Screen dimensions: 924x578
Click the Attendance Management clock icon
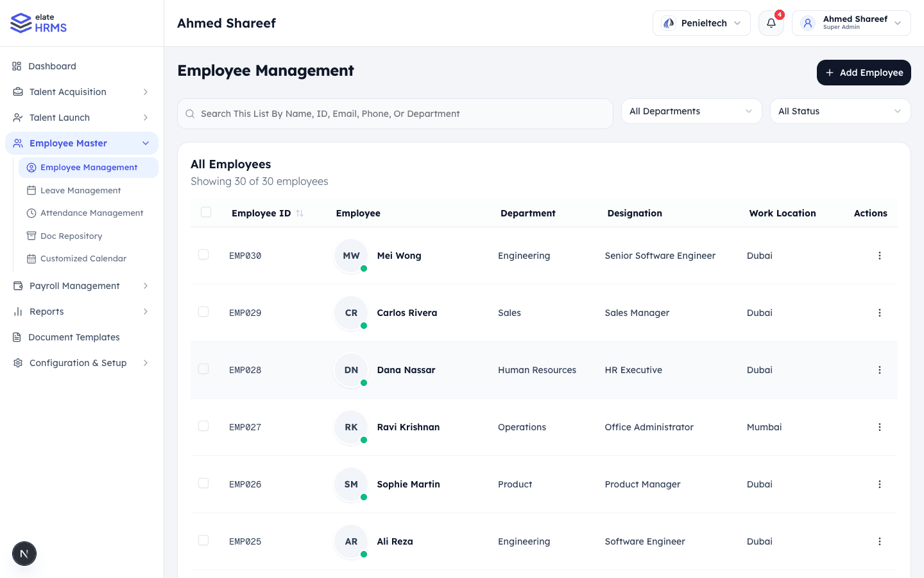pyautogui.click(x=30, y=213)
